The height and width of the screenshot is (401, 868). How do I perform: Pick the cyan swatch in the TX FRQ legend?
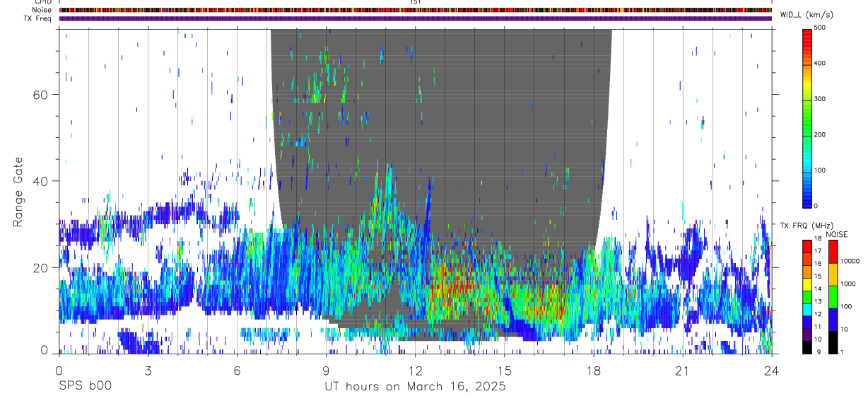click(807, 308)
